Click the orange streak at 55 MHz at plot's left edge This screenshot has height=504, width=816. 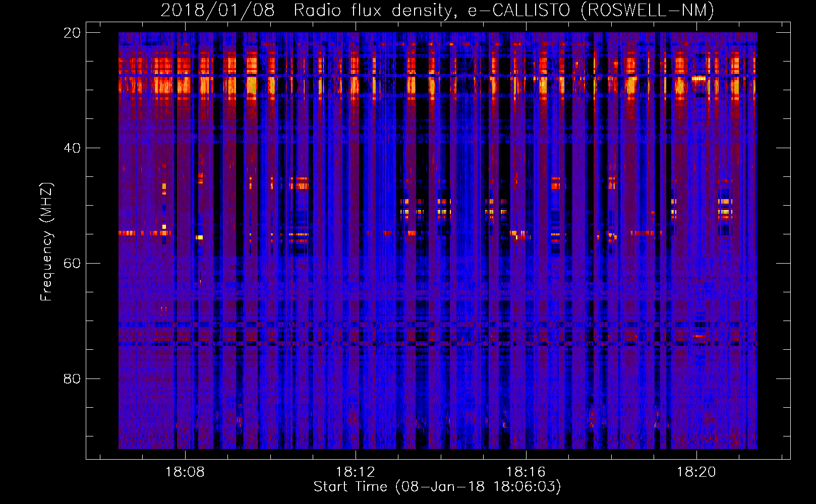click(x=127, y=233)
